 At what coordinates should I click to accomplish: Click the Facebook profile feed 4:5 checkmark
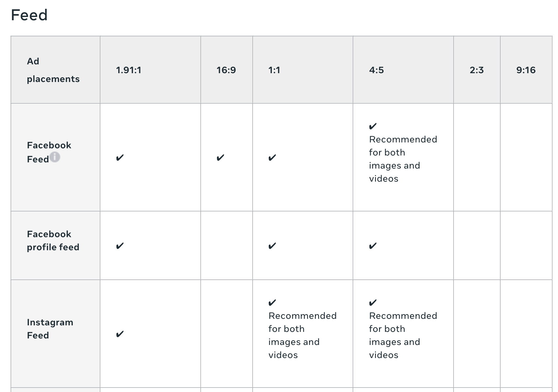(x=373, y=246)
